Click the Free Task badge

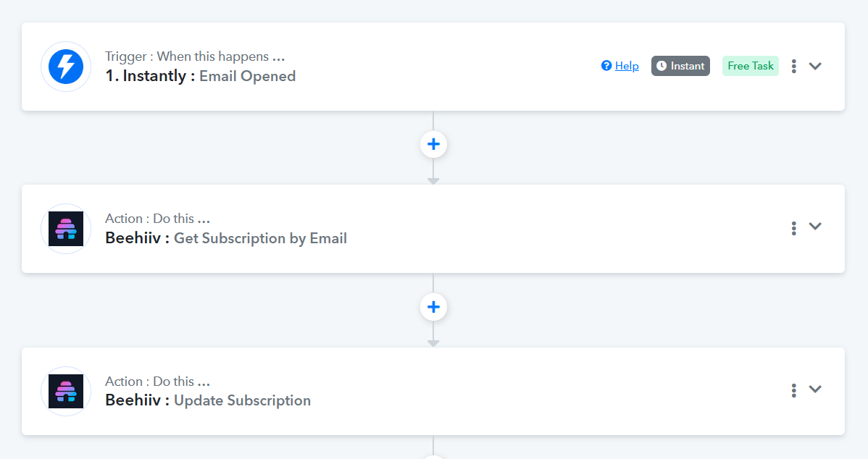(750, 66)
